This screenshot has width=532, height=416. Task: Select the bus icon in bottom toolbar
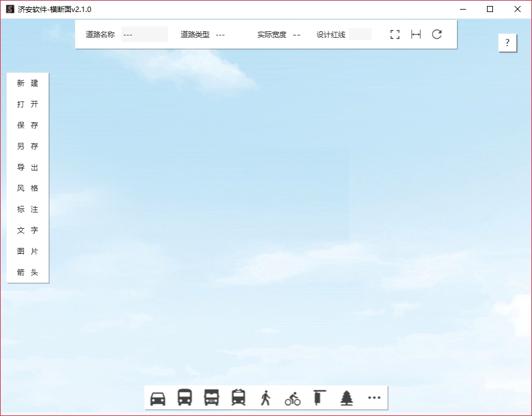184,397
